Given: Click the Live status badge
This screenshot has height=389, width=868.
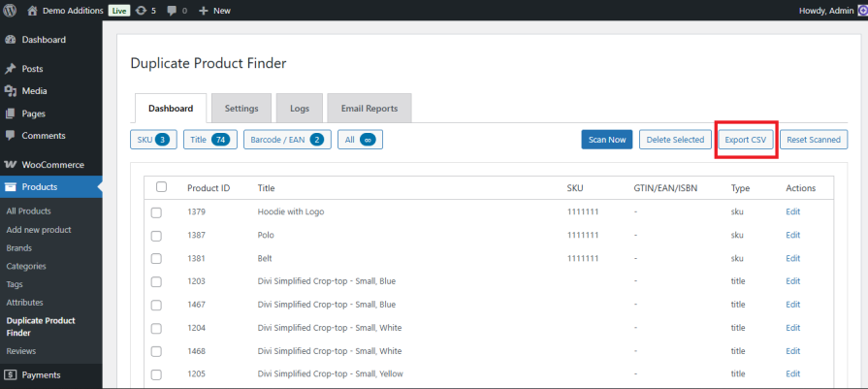Looking at the screenshot, I should (118, 11).
